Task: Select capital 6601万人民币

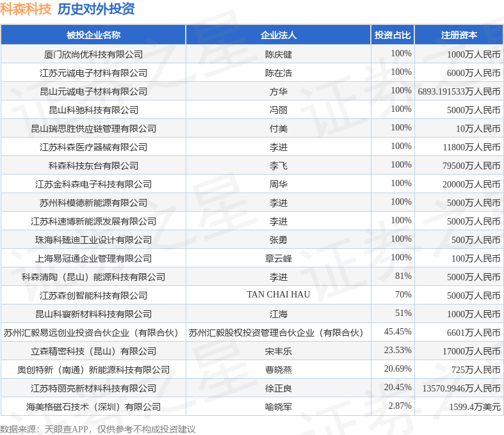Action: point(474,333)
